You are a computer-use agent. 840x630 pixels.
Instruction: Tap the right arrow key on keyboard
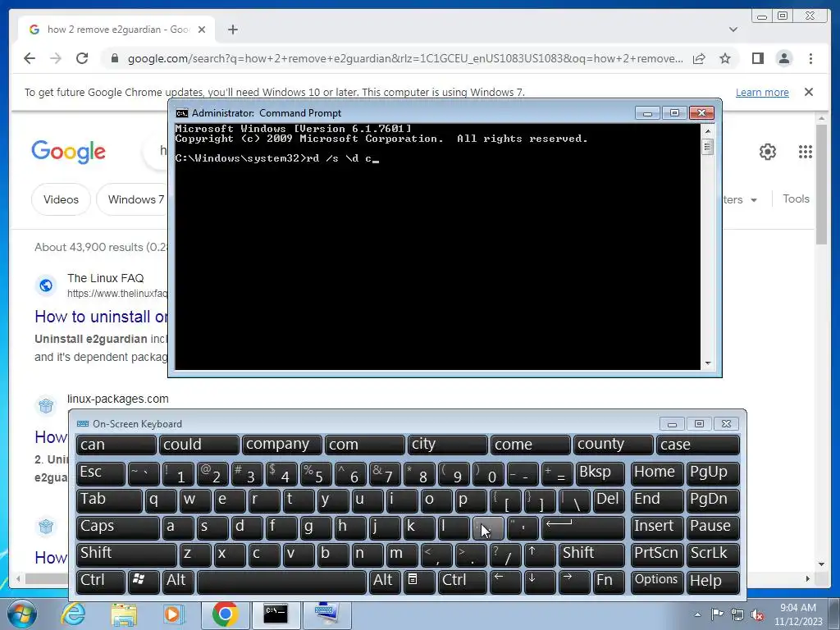point(574,582)
